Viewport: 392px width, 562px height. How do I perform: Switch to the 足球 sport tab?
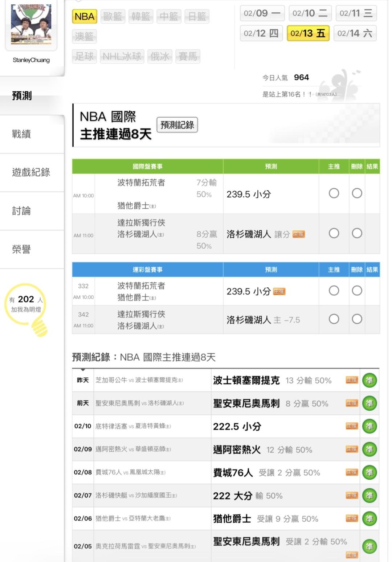click(84, 57)
